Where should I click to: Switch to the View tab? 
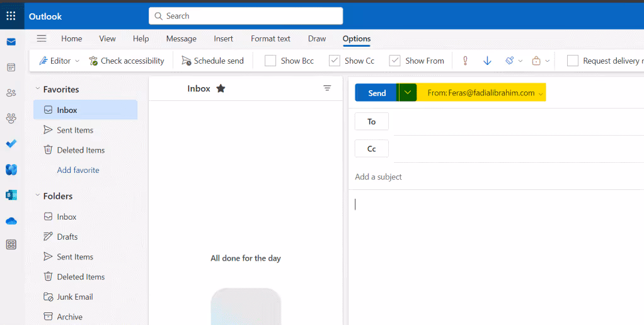tap(107, 38)
